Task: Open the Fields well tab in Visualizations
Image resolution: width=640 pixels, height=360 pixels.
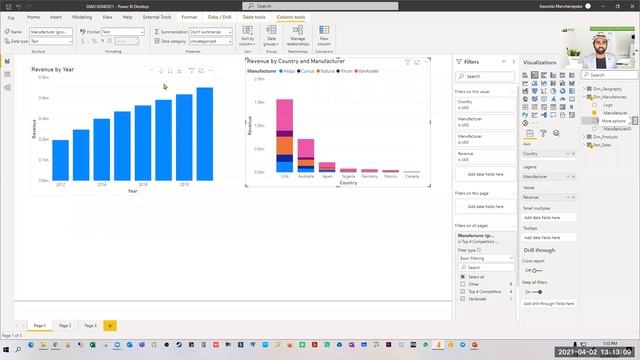Action: 530,133
